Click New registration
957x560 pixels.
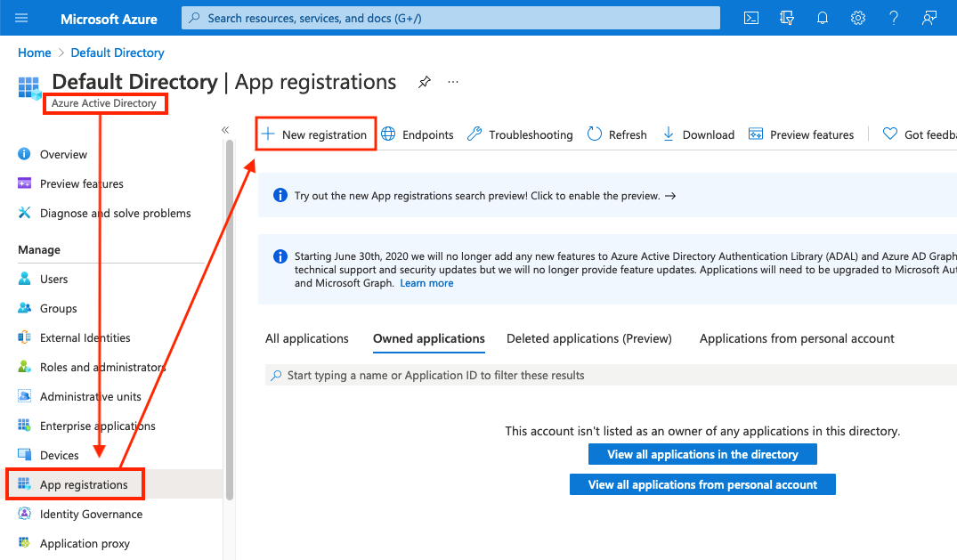pyautogui.click(x=315, y=134)
